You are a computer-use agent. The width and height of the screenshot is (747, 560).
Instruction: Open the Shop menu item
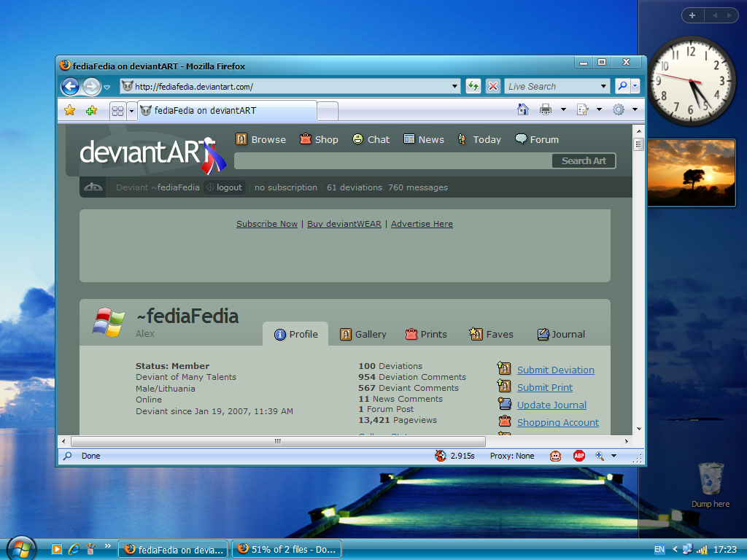coord(319,139)
